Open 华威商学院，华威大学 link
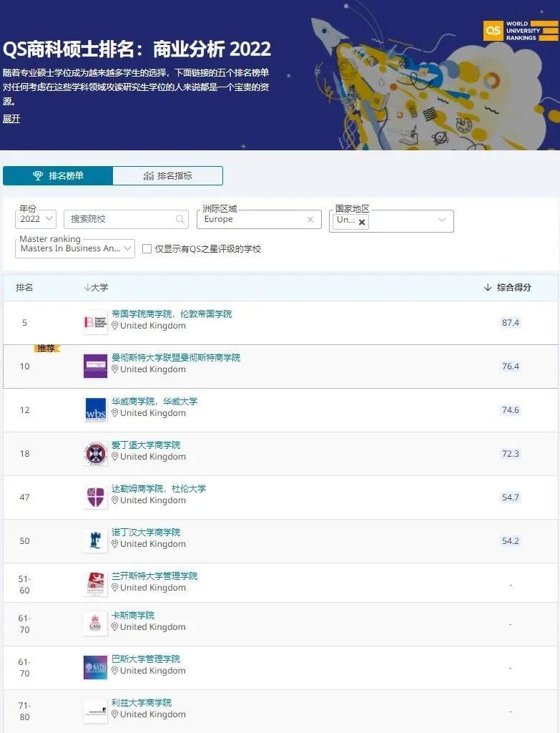This screenshot has height=733, width=560. coord(154,401)
